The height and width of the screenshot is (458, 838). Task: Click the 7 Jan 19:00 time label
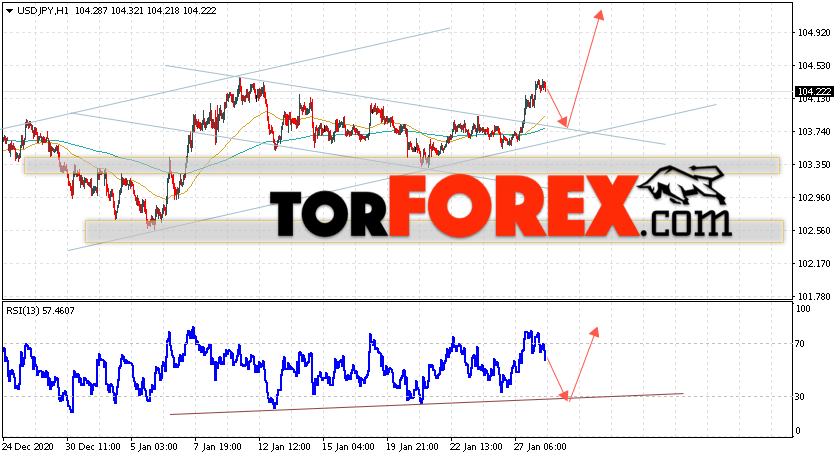(x=218, y=447)
